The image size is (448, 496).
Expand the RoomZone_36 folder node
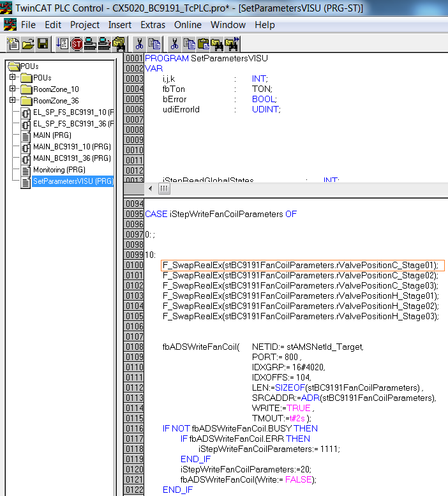(12, 100)
